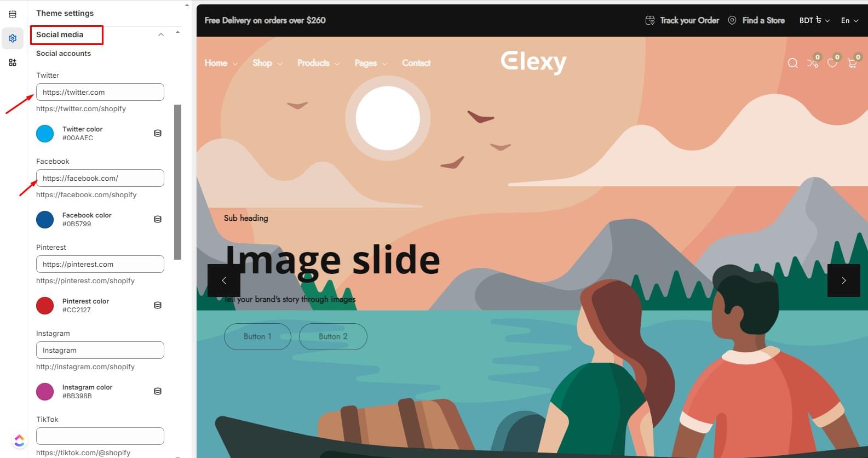Image resolution: width=868 pixels, height=458 pixels.
Task: Open the Contact menu item
Action: pyautogui.click(x=416, y=63)
